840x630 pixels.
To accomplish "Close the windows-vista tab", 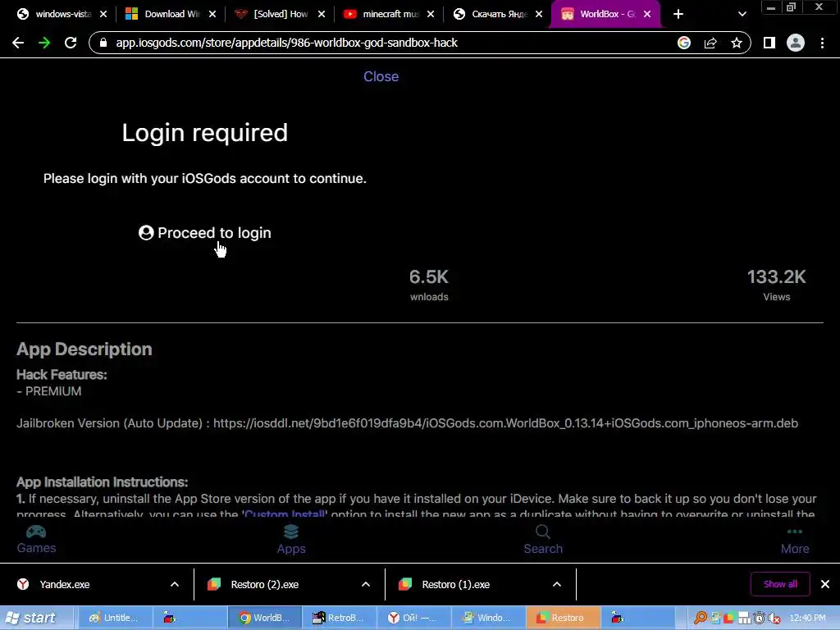I will (x=103, y=15).
